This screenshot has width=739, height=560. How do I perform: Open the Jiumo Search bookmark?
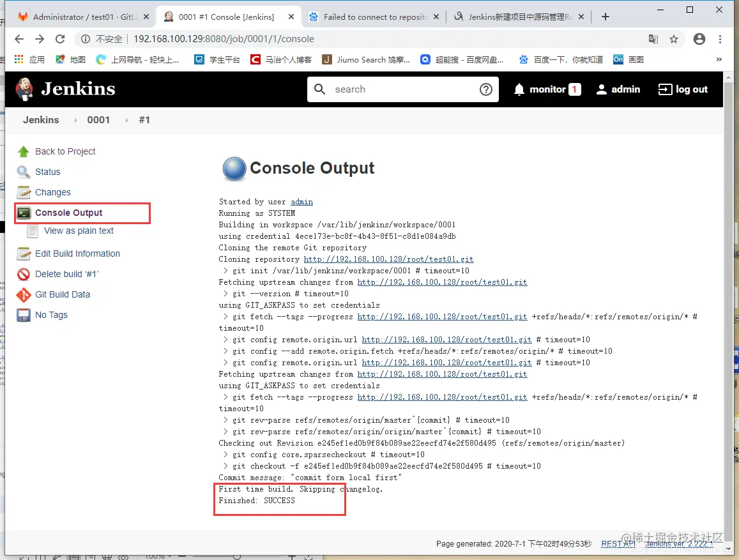(x=366, y=59)
